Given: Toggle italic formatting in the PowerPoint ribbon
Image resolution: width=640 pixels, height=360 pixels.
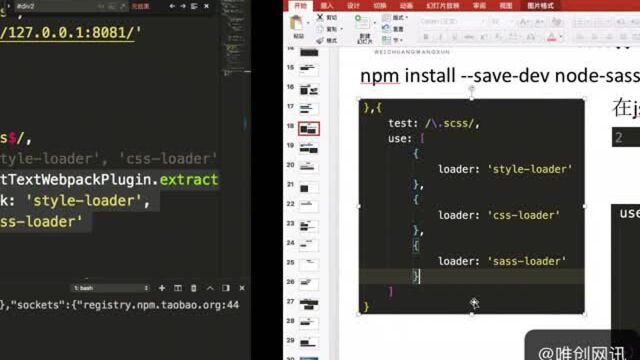Looking at the screenshot, I should 440,37.
